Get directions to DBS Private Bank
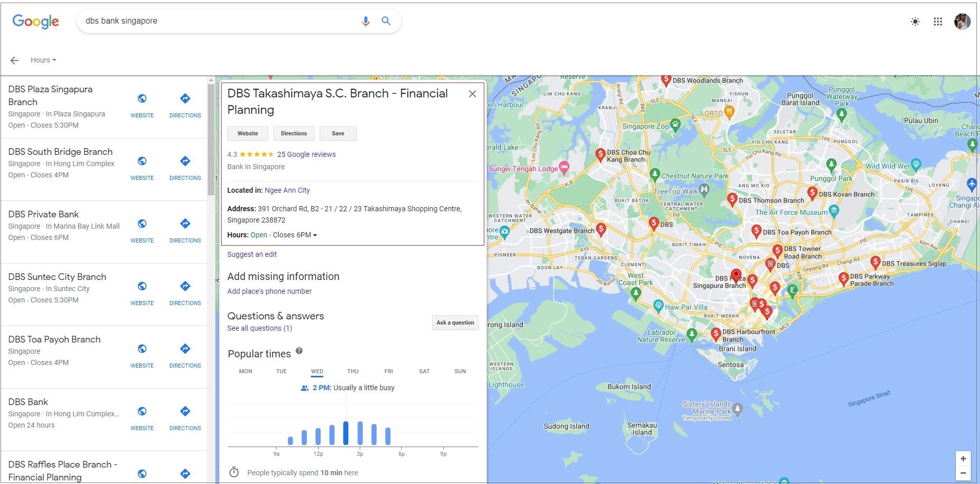The image size is (980, 484). tap(185, 231)
